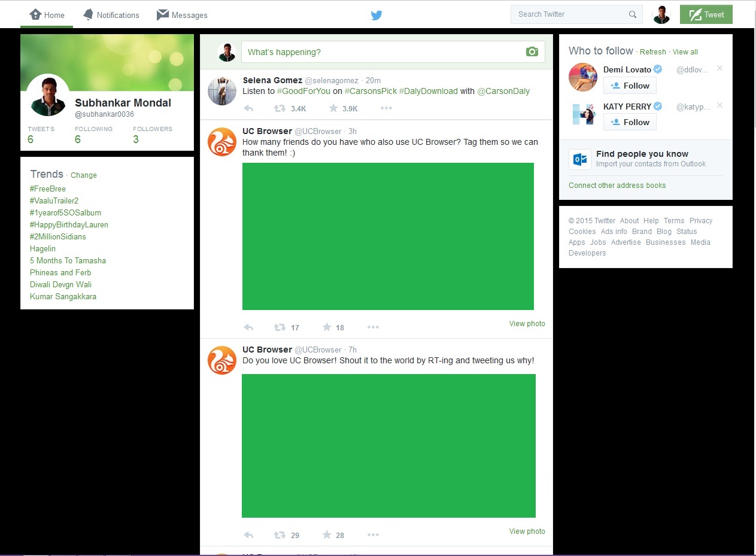Click UC Browser avatar on 3h tweet
Screen dimensions: 756x556
[222, 142]
